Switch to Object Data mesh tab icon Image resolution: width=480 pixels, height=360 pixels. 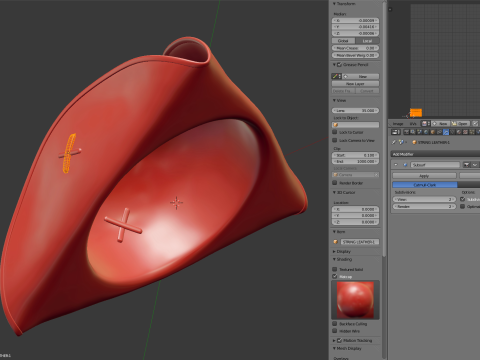coord(452,132)
